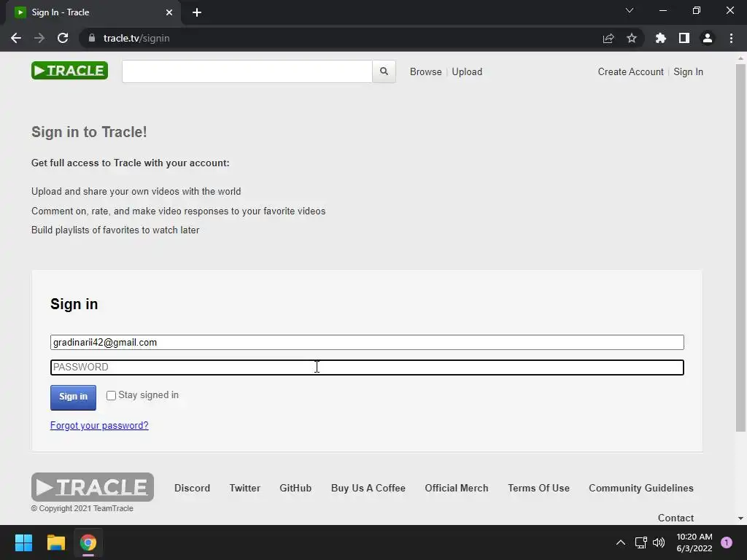
Task: Click the PASSWORD input field
Action: [368, 367]
